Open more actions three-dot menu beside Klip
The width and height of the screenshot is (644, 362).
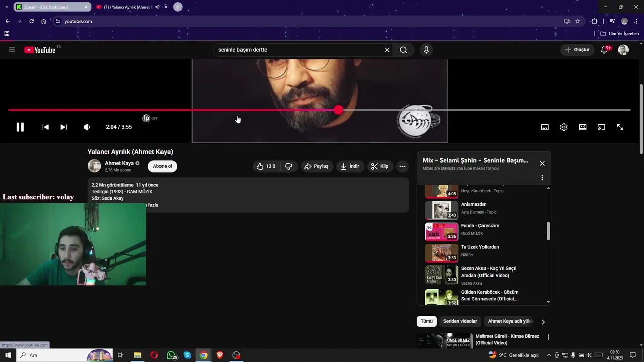pos(403,166)
